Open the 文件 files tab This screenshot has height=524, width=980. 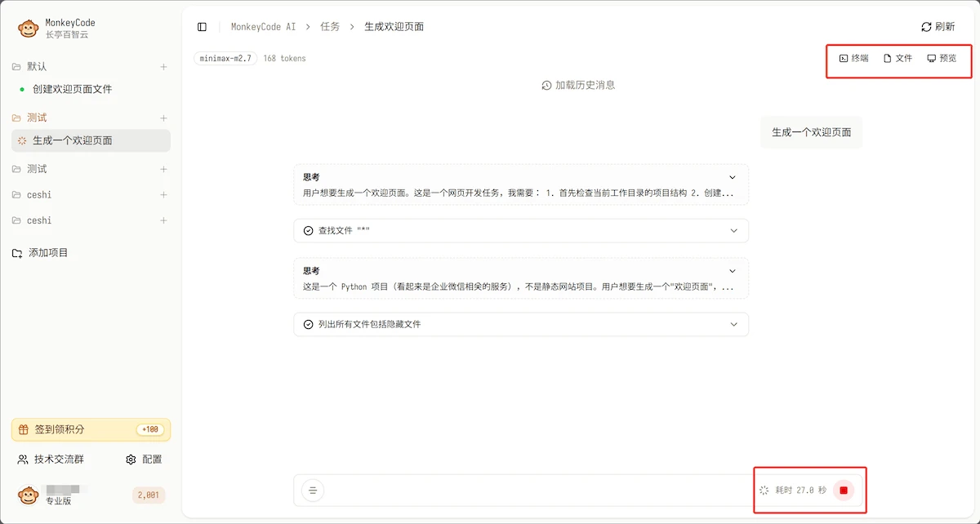point(898,59)
